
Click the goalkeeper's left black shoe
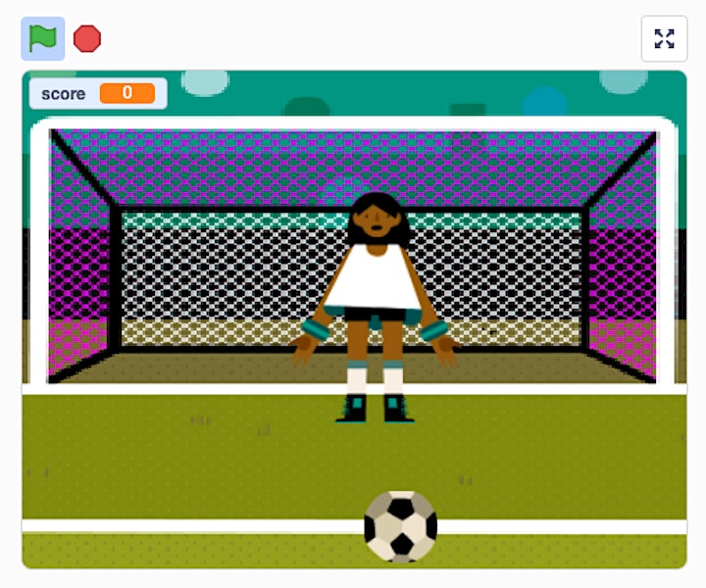[x=352, y=409]
